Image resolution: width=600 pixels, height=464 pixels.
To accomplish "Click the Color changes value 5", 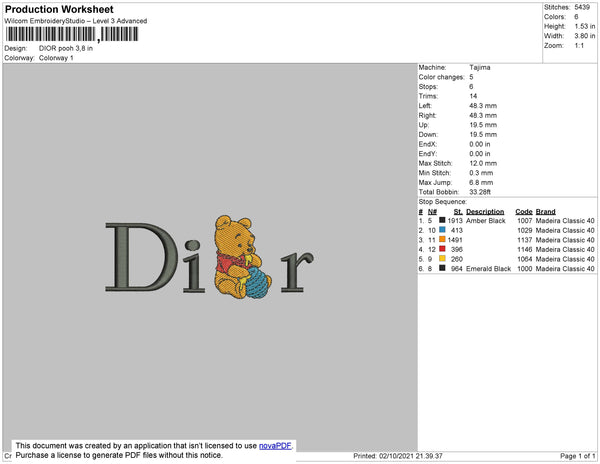I will 471,77.
